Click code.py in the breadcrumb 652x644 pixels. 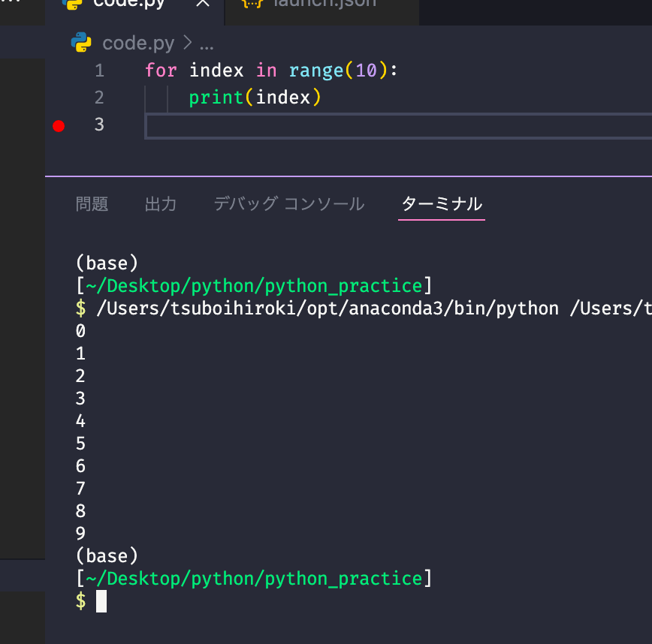coord(138,44)
